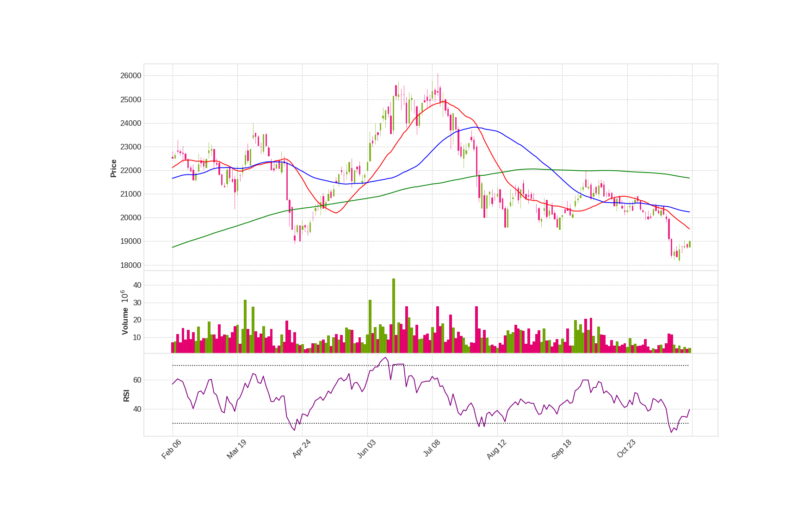Click the Volume axis title

point(125,321)
